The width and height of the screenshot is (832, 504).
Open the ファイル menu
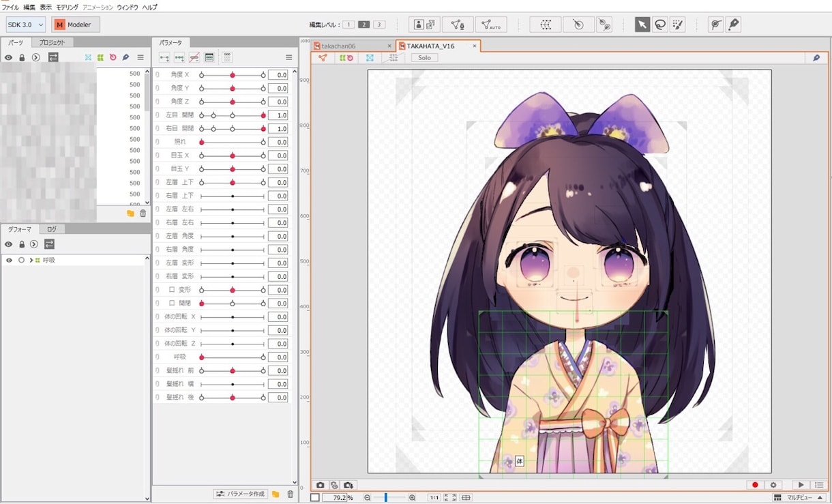pyautogui.click(x=10, y=7)
